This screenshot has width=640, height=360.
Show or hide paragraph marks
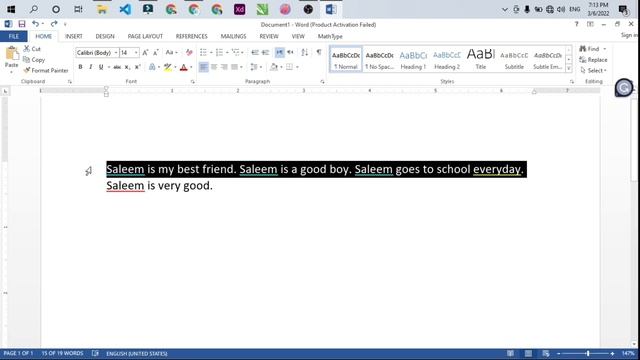coord(319,52)
